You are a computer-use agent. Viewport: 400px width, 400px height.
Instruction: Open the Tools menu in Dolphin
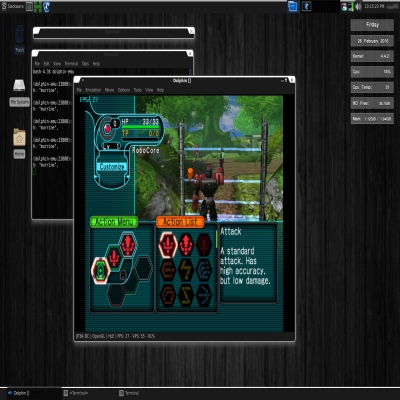[138, 90]
